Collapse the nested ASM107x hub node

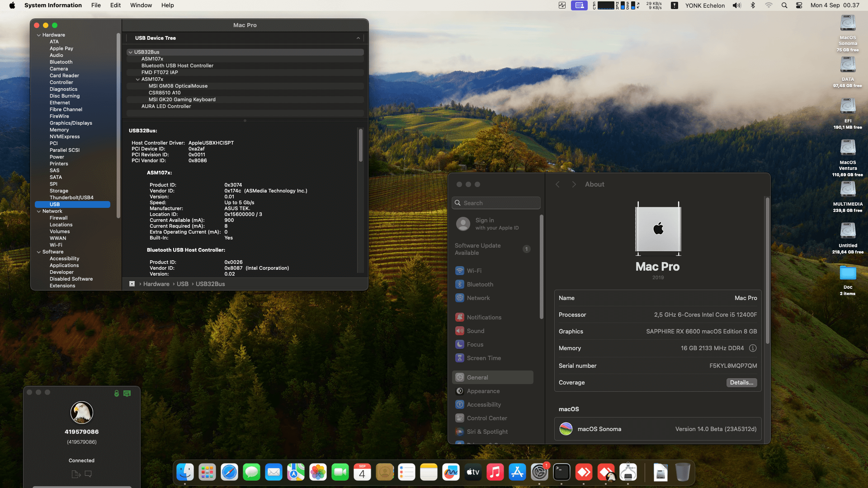[138, 80]
